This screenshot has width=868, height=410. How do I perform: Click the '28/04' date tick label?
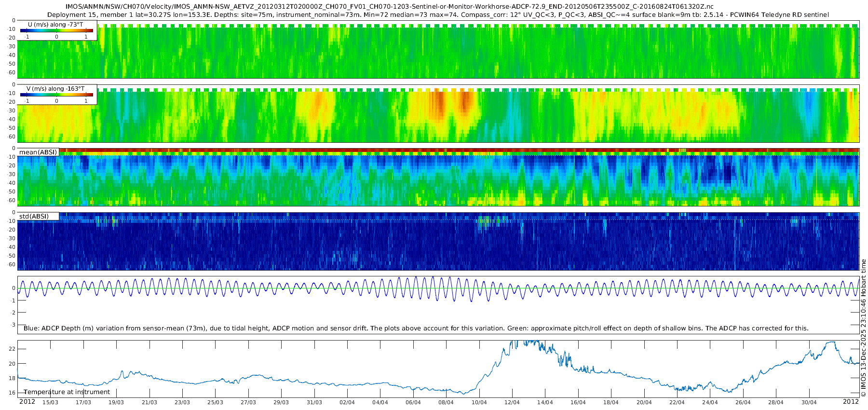coord(776,402)
